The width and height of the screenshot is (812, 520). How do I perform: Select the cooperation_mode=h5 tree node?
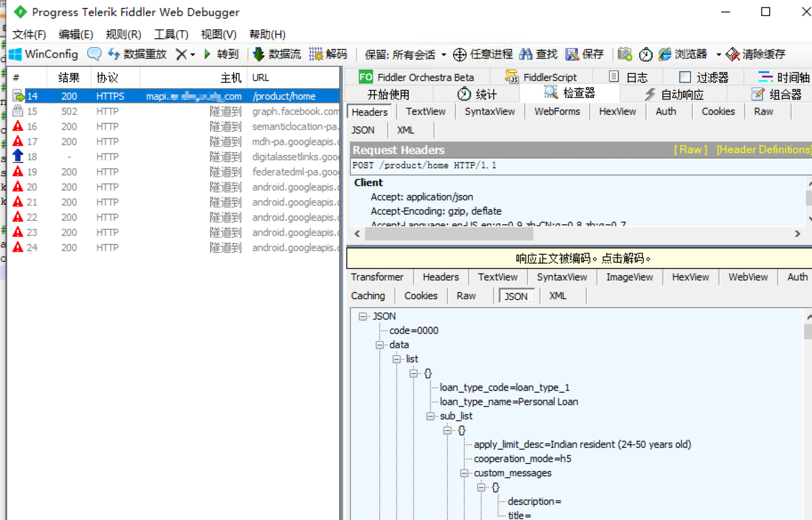coord(522,459)
